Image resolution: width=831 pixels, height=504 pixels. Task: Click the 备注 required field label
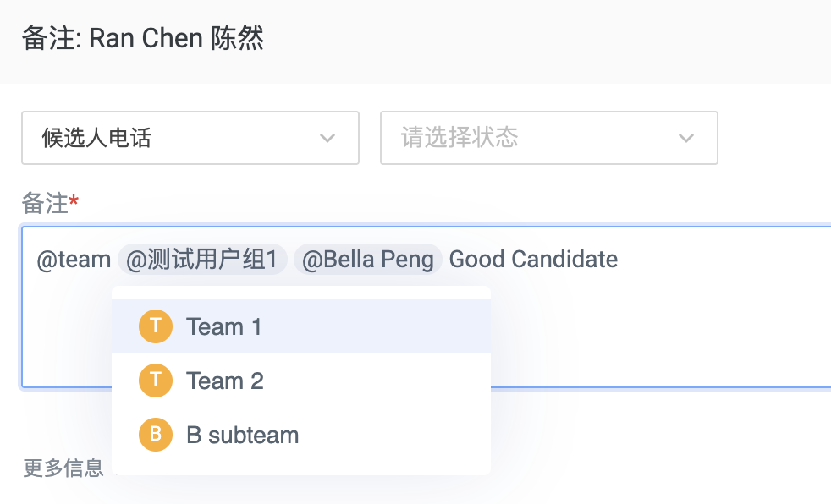coord(50,203)
